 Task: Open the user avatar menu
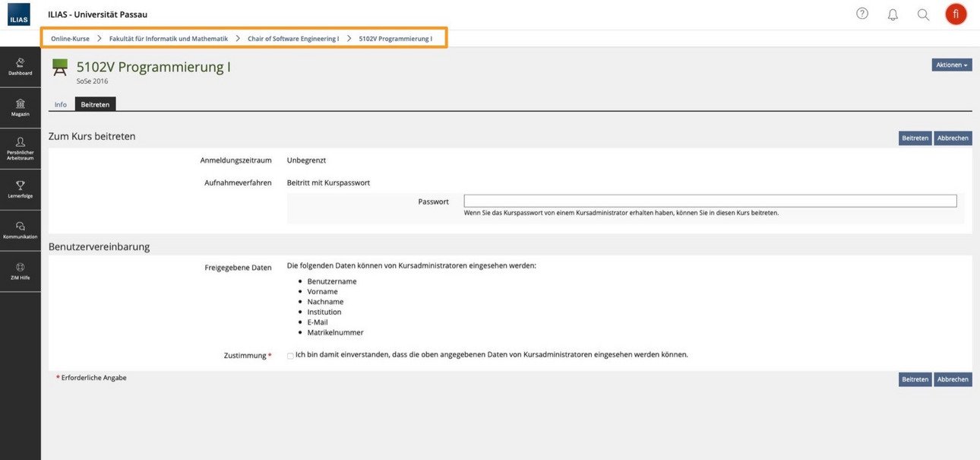pyautogui.click(x=956, y=14)
